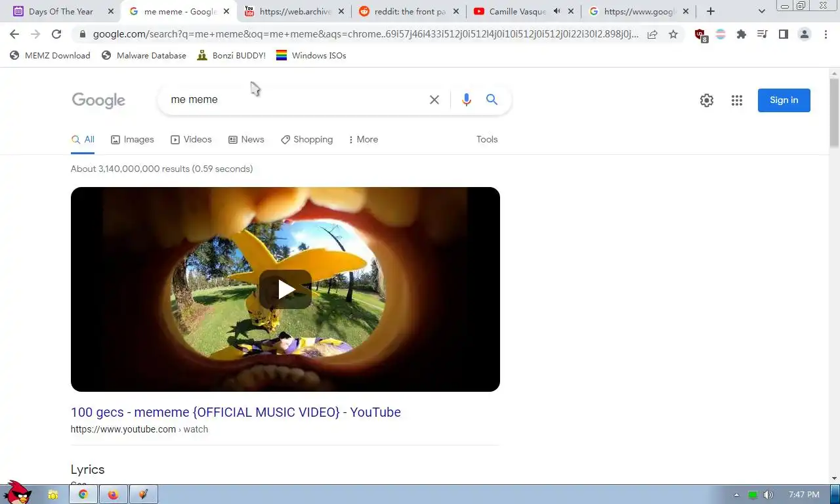The width and height of the screenshot is (840, 504).
Task: Play the 100 gecs video
Action: (285, 289)
